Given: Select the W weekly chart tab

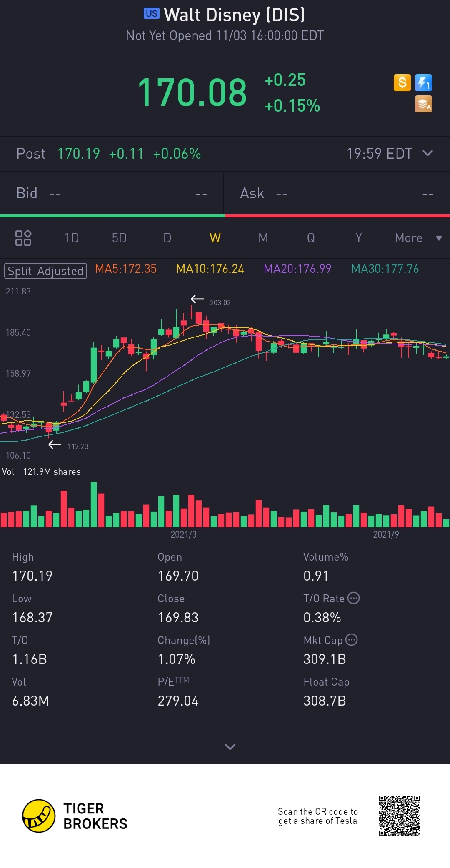Looking at the screenshot, I should [x=215, y=238].
